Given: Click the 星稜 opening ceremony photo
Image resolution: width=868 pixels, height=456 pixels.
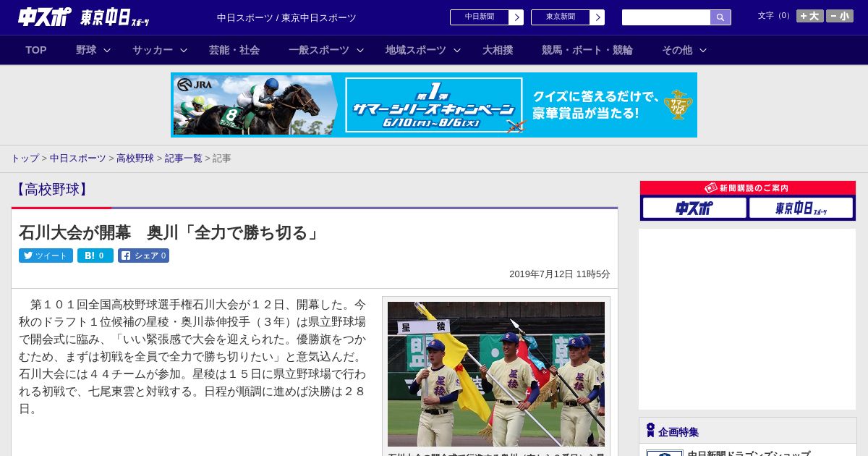Looking at the screenshot, I should pos(496,374).
